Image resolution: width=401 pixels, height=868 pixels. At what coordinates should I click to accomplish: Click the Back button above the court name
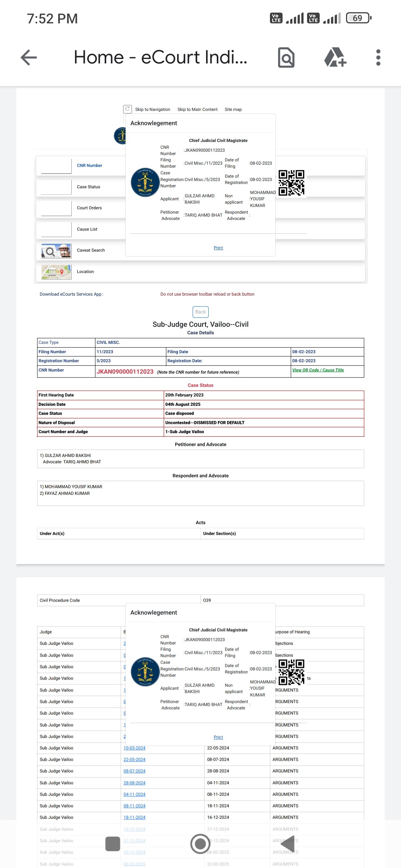point(200,312)
